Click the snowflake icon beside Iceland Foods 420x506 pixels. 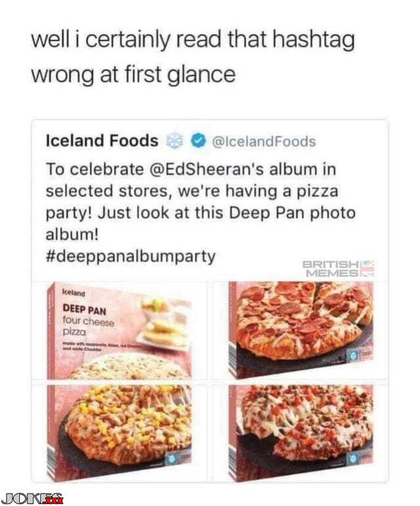pos(175,141)
